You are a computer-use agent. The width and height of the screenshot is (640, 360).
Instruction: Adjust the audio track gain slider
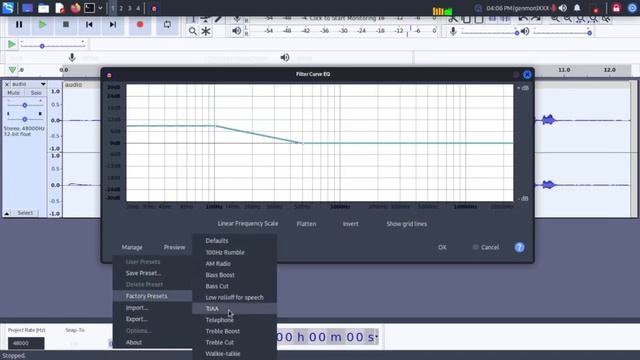(x=24, y=105)
